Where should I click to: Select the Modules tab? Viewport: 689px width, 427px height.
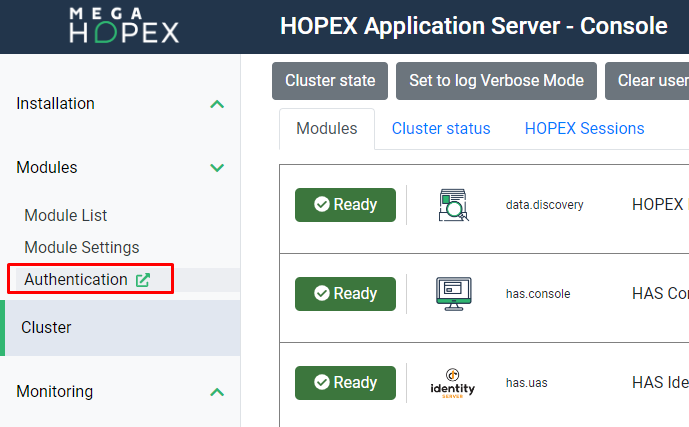click(326, 129)
